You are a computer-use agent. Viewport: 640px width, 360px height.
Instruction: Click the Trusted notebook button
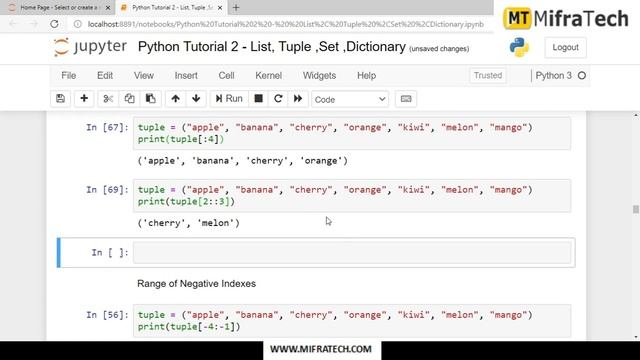click(488, 76)
